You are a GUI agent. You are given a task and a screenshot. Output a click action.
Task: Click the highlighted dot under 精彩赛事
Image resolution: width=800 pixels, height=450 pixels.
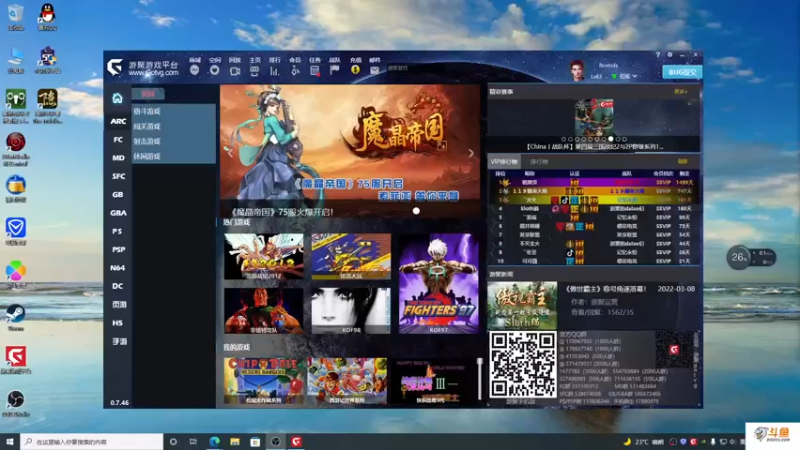coord(611,139)
